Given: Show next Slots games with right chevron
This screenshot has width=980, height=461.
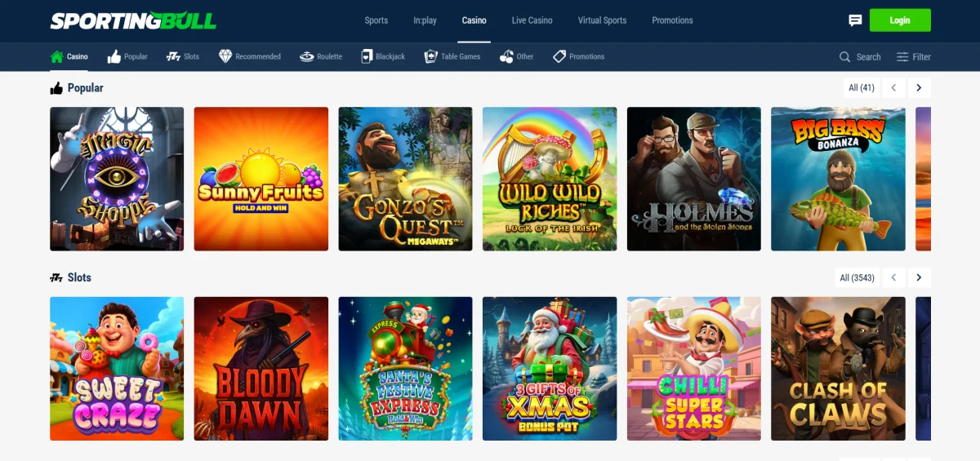Looking at the screenshot, I should tap(919, 277).
